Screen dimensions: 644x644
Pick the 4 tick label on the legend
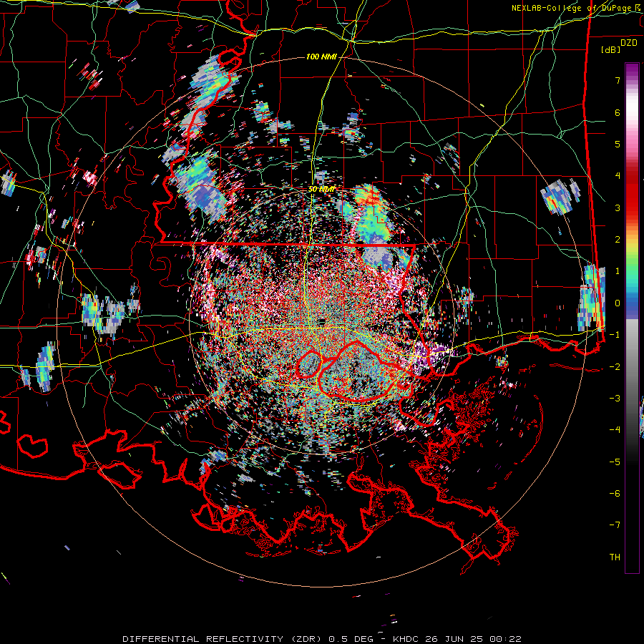pos(618,176)
